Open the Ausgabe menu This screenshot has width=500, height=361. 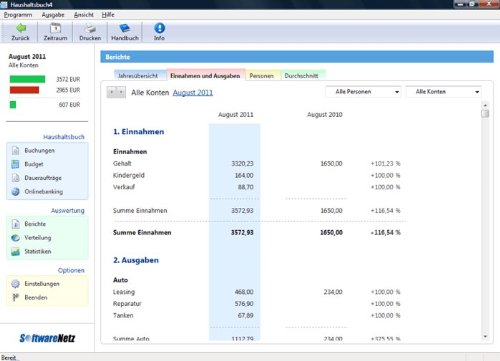point(53,15)
